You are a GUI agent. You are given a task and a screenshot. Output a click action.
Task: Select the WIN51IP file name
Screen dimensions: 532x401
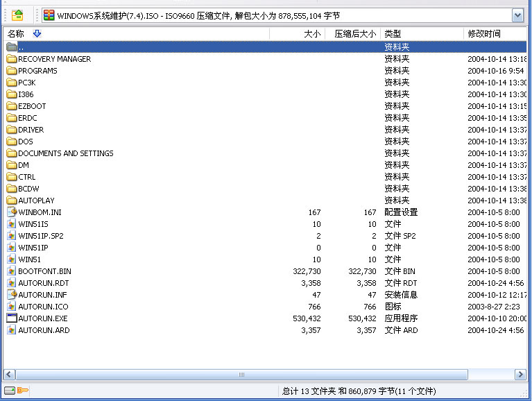coord(33,248)
